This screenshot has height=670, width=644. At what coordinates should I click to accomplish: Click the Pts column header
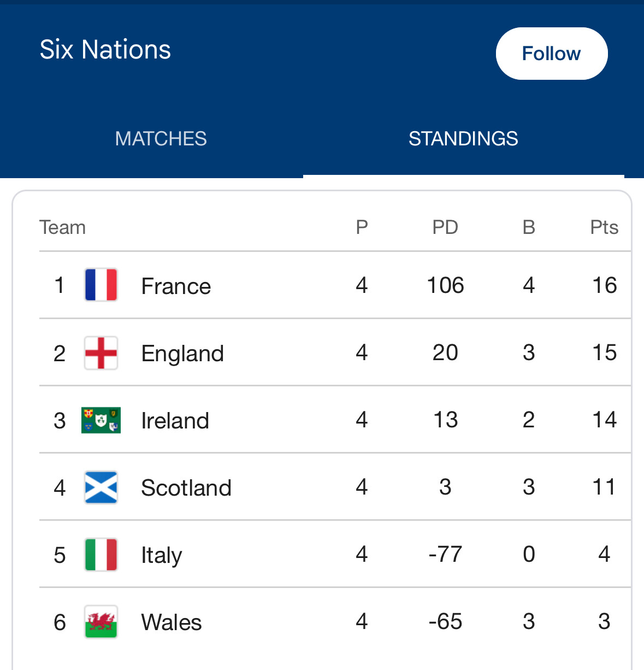[604, 227]
